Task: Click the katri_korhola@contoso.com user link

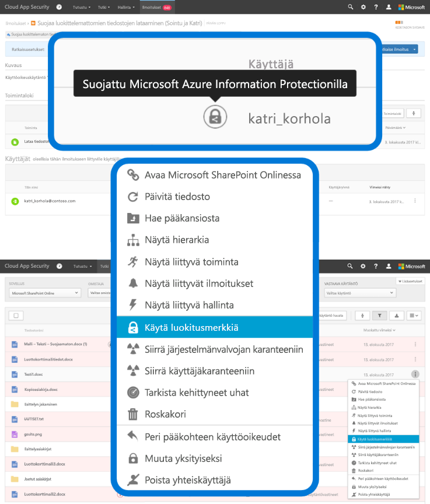Action: pyautogui.click(x=50, y=201)
